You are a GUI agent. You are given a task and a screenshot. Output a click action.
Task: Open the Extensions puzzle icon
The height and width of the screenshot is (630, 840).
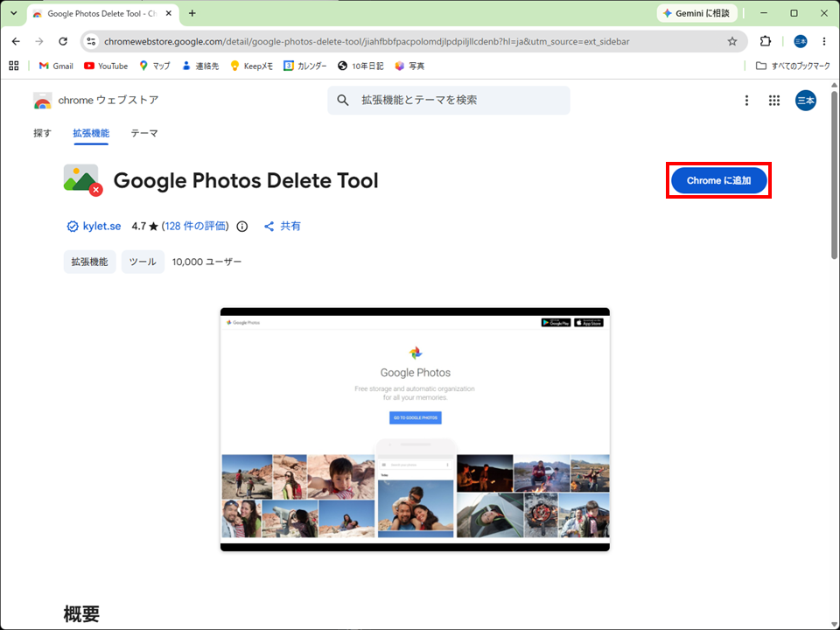[x=766, y=41]
